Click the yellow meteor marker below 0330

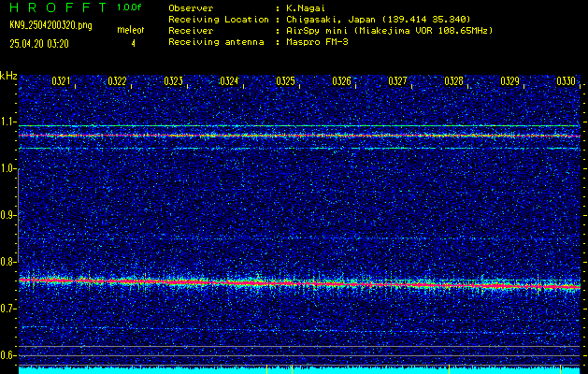click(560, 369)
